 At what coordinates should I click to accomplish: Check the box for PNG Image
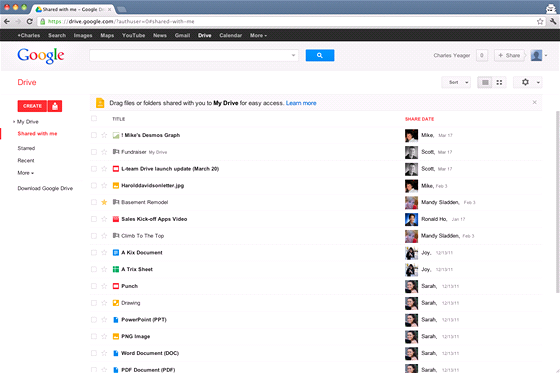click(x=94, y=337)
